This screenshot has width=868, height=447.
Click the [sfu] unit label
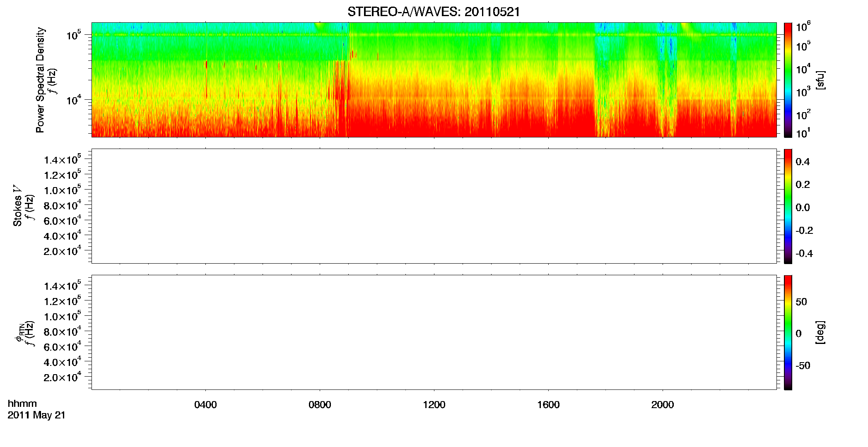click(x=820, y=80)
